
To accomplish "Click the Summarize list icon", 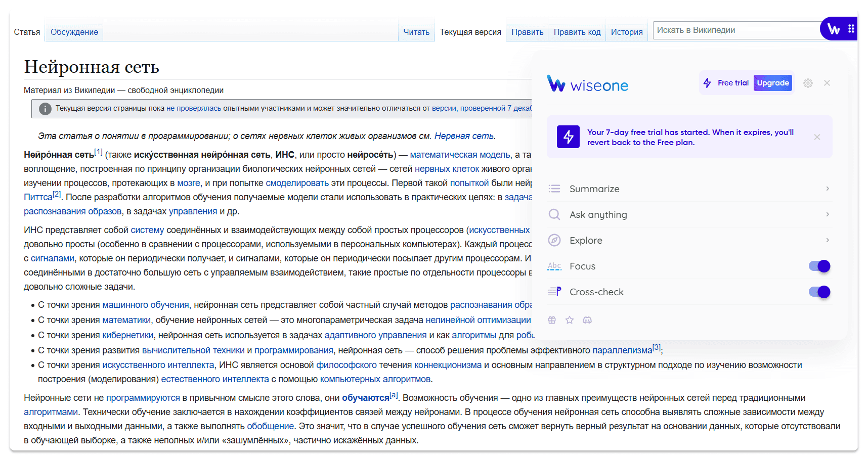I will 554,189.
